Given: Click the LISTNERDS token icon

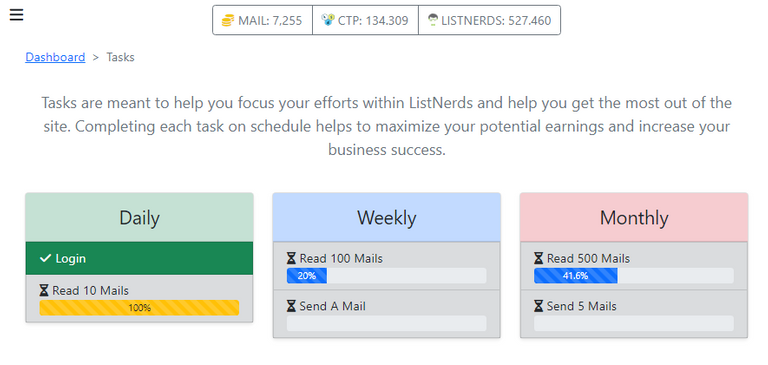Looking at the screenshot, I should (432, 20).
